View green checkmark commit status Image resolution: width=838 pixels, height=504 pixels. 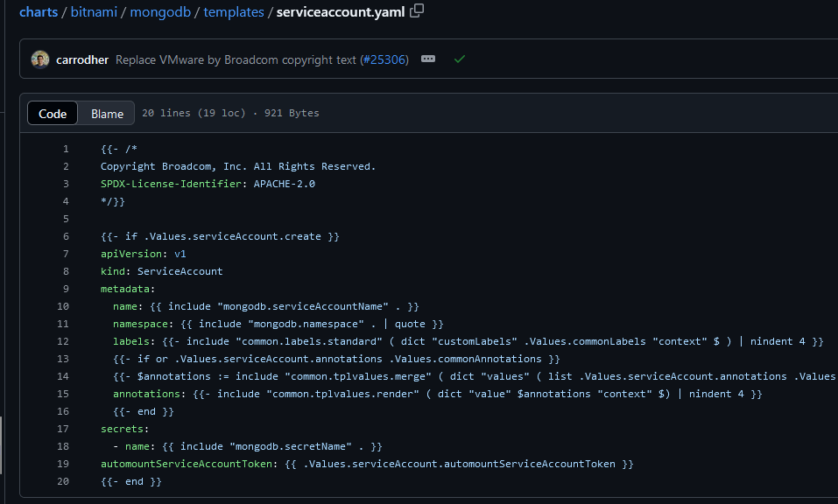(459, 59)
